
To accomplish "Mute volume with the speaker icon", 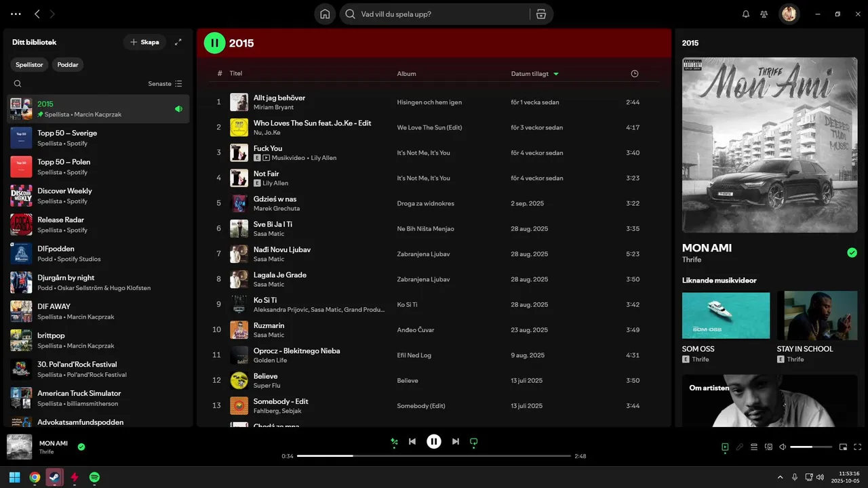I will pos(783,447).
